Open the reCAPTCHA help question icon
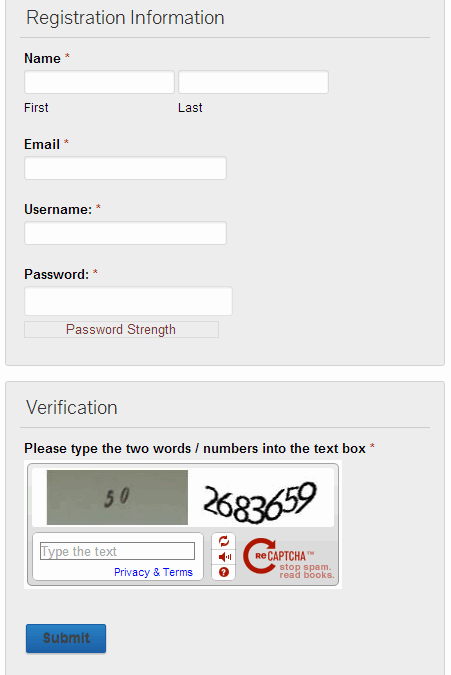451x675 pixels. [223, 572]
